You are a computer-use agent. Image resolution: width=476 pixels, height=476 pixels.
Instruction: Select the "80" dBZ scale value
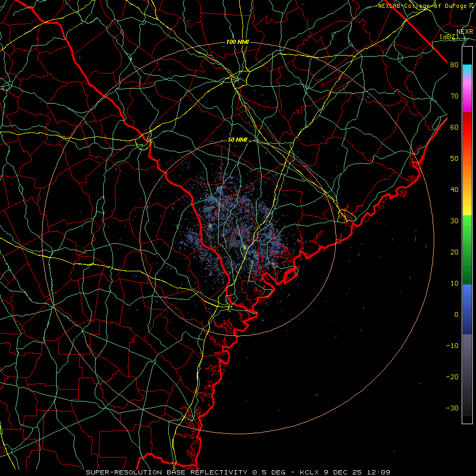pos(454,65)
